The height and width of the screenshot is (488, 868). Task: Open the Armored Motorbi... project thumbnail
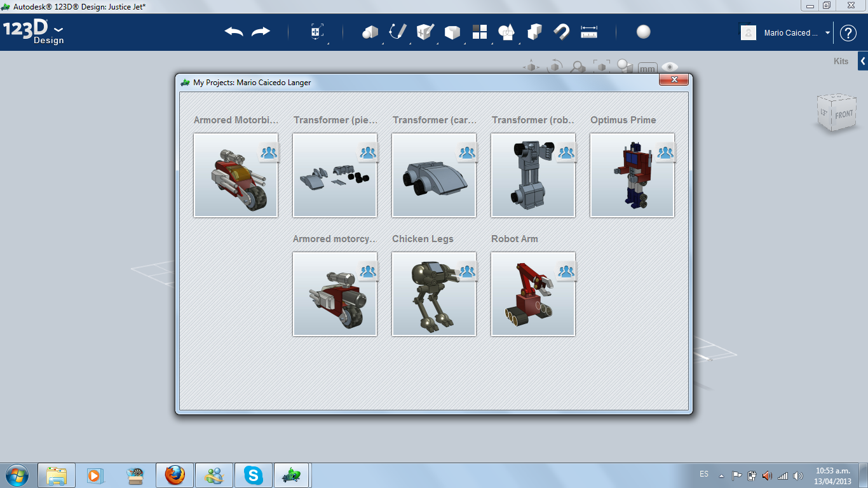coord(236,175)
